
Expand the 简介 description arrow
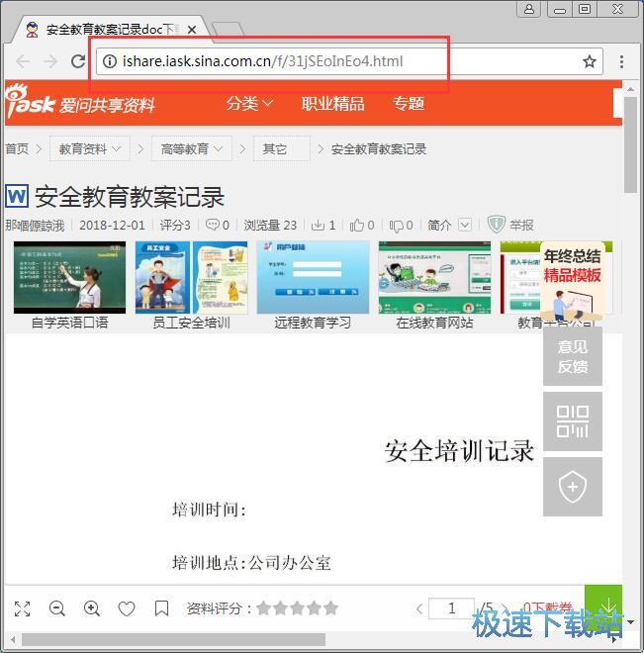465,225
